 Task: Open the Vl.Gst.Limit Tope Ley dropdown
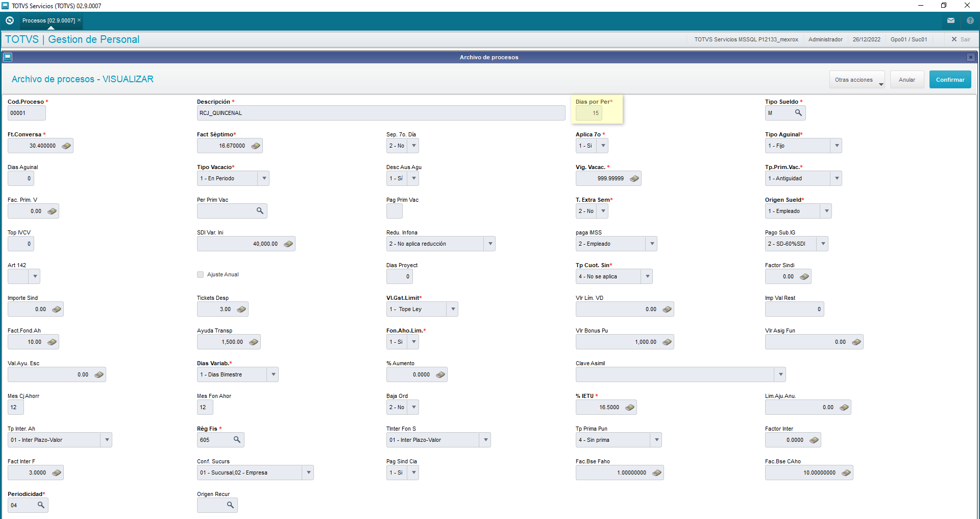pos(453,310)
